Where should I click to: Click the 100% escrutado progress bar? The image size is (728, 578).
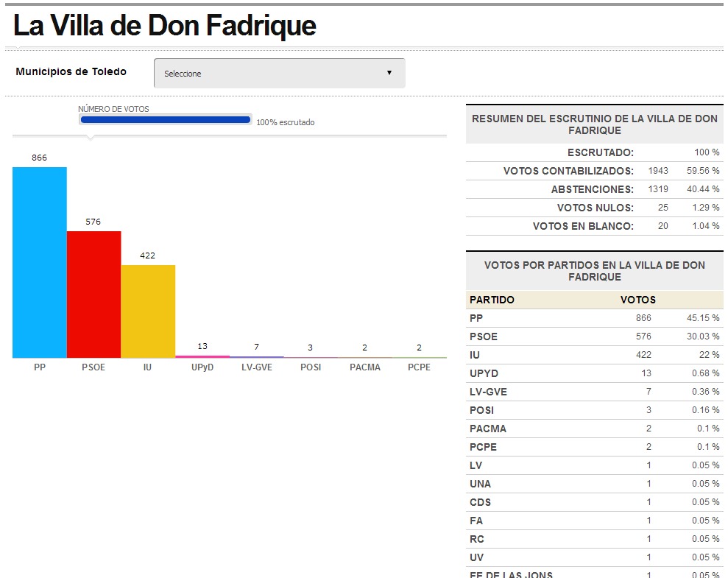[x=165, y=119]
